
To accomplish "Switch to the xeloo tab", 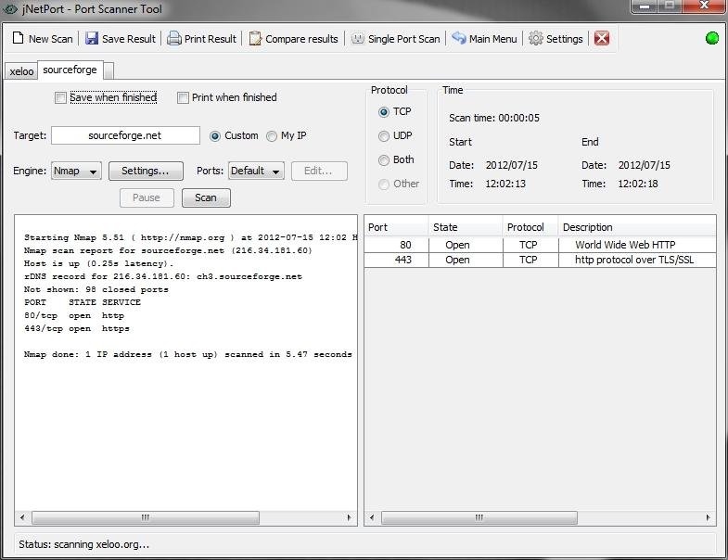I will tap(21, 71).
